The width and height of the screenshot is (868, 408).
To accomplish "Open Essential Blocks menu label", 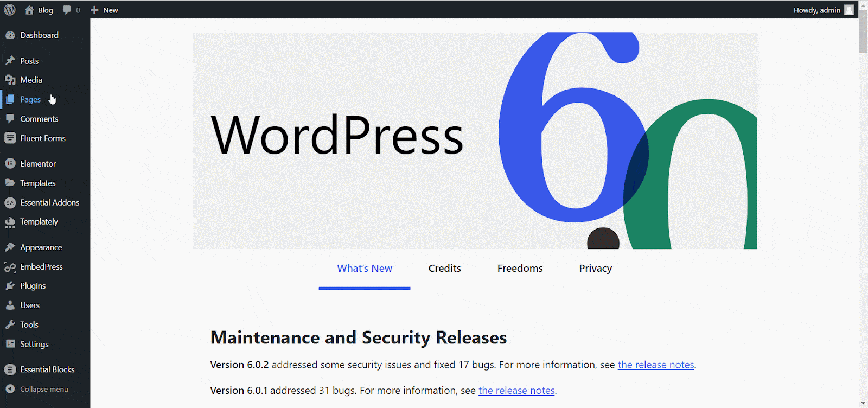I will click(47, 369).
